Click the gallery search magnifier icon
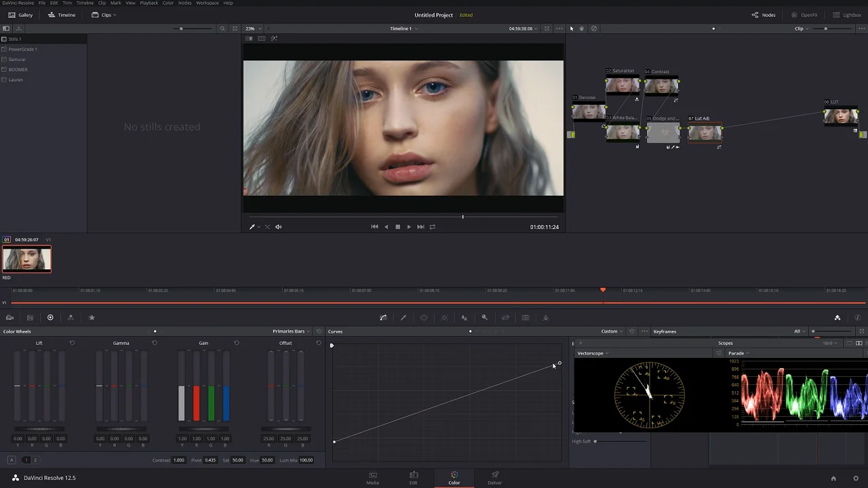The width and height of the screenshot is (868, 488). [222, 28]
